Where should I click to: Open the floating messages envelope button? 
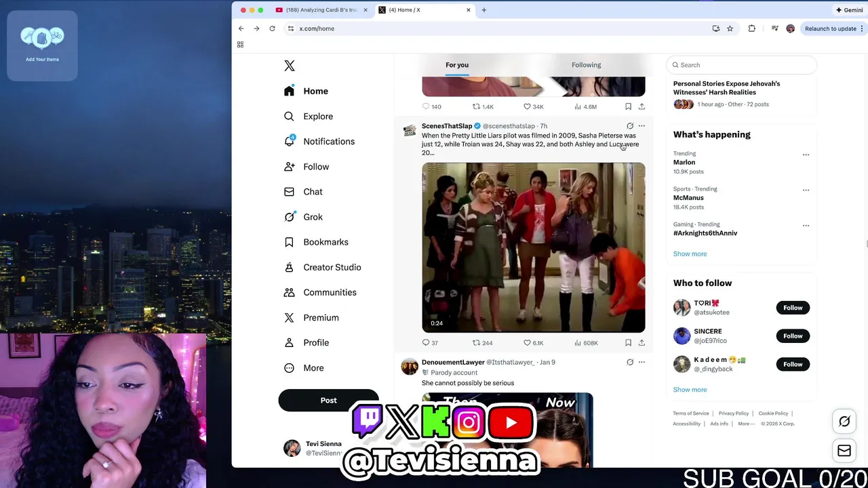click(844, 451)
